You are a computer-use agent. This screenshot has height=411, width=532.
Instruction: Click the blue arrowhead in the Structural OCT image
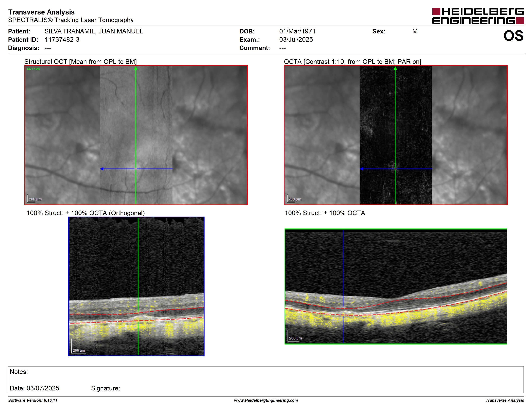coord(102,169)
